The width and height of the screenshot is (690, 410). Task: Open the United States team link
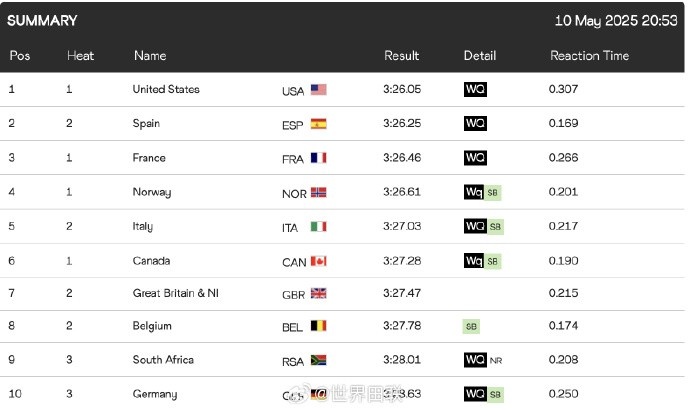point(166,89)
